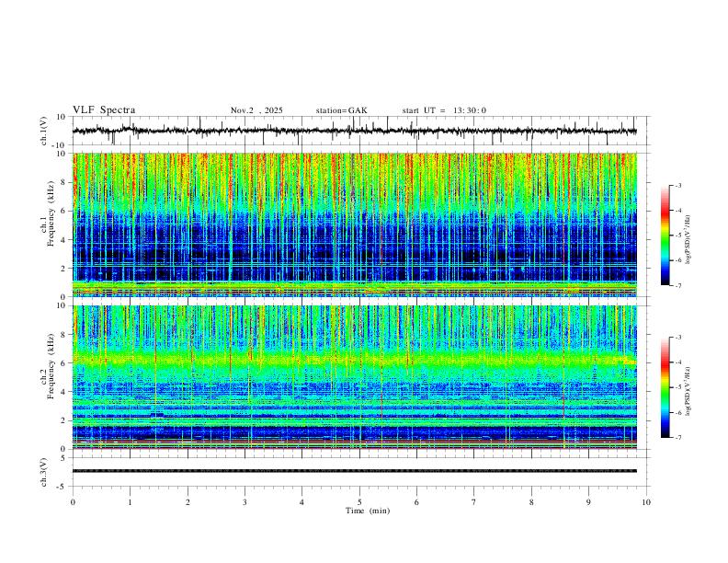Click the "-10" tick on ch.1(V) axis
Image resolution: width=728 pixels, height=563 pixels.
(60, 145)
